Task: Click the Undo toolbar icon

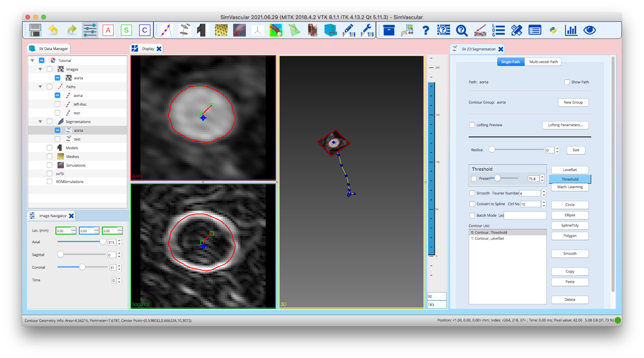Action: pos(53,30)
